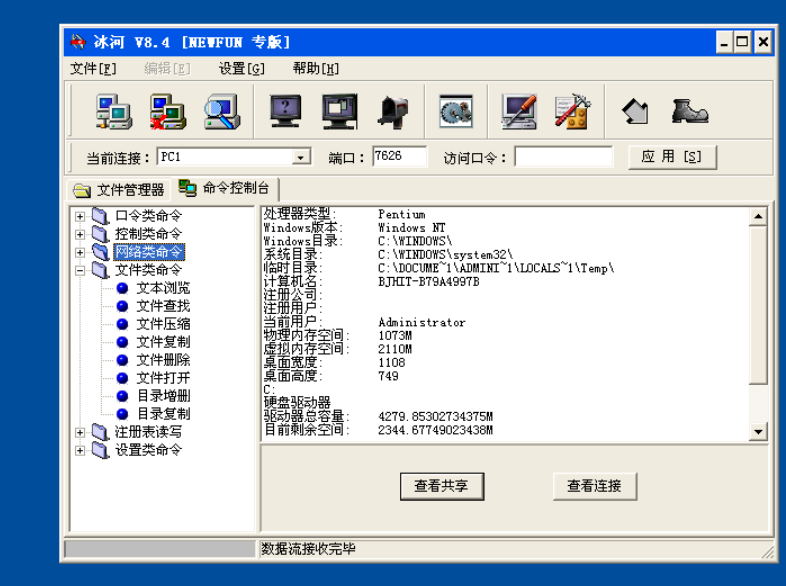Click into the 访问口令 password field
The image size is (786, 586).
pyautogui.click(x=563, y=156)
